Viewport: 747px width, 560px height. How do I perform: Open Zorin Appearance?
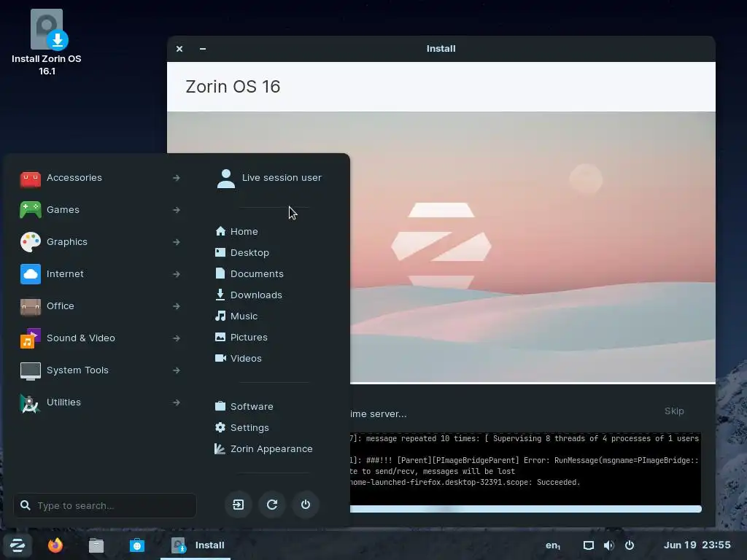(x=263, y=448)
